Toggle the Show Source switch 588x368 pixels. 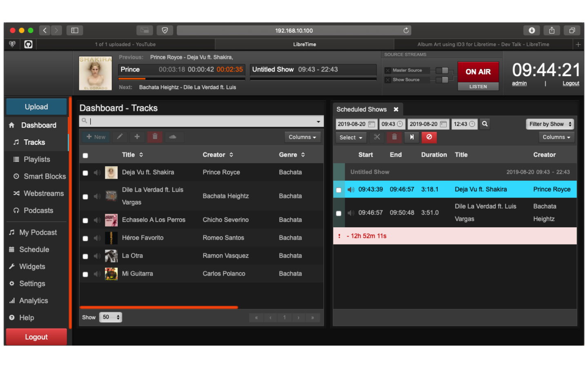(442, 80)
